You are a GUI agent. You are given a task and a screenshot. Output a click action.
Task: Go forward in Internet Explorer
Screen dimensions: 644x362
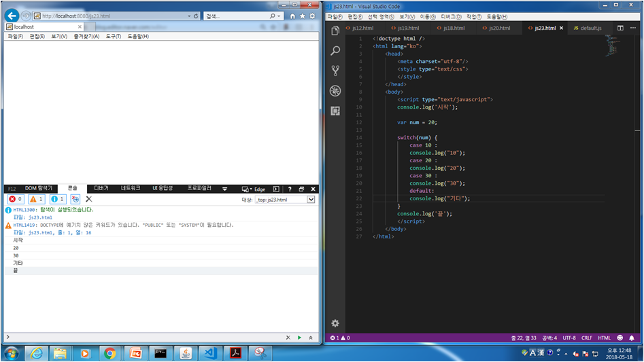(26, 16)
